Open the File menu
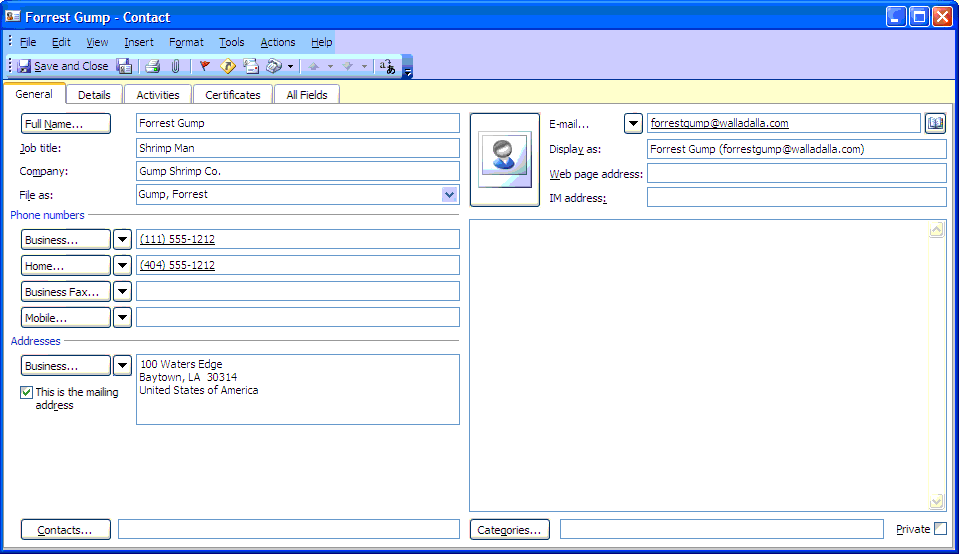The width and height of the screenshot is (959, 555). pyautogui.click(x=28, y=42)
